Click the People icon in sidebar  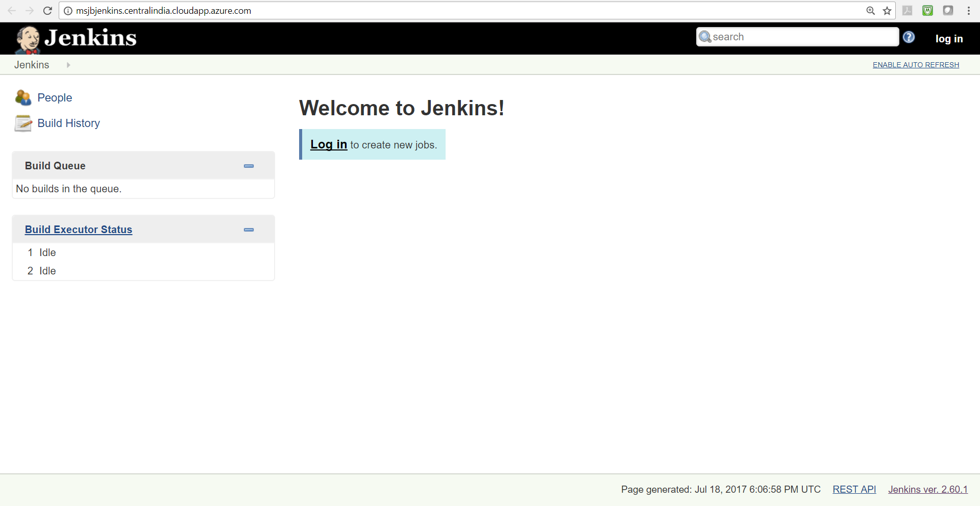click(23, 97)
